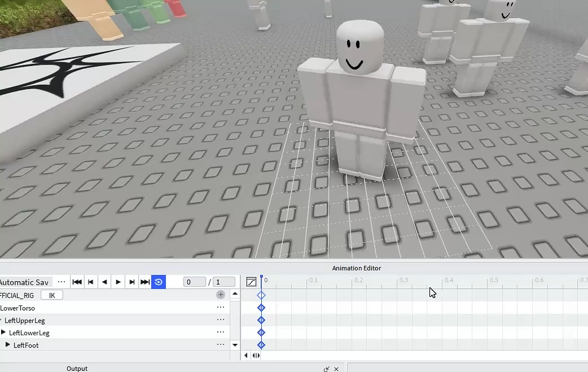Jump to the first frame

pyautogui.click(x=77, y=281)
